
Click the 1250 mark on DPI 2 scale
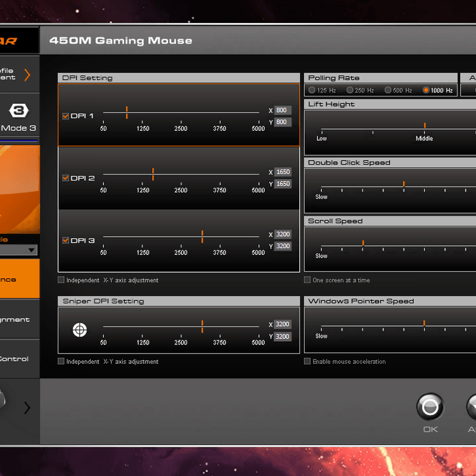(143, 190)
